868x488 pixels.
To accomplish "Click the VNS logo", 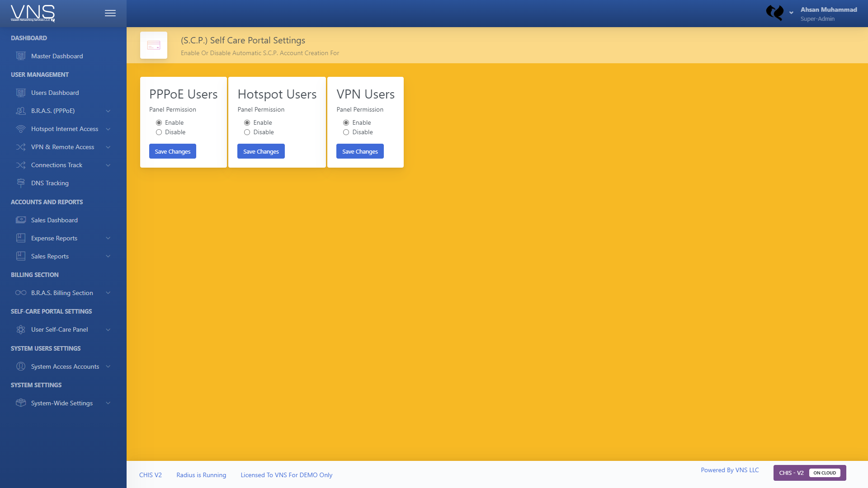I will (x=33, y=13).
